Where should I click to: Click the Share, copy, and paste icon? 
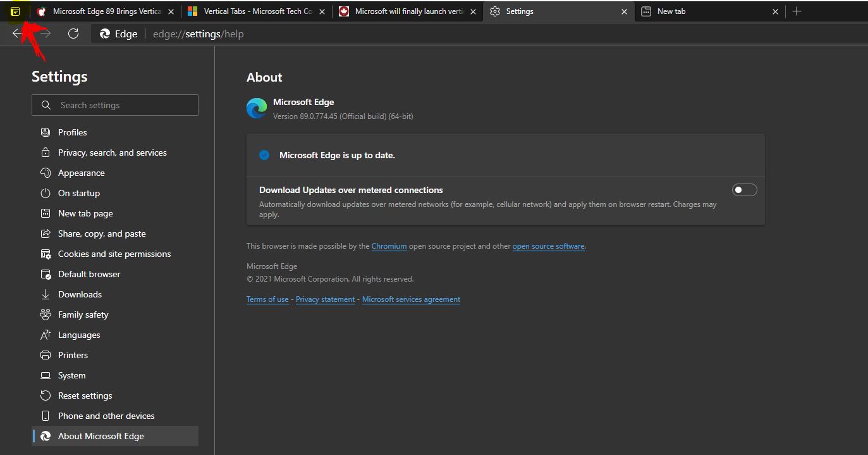pos(46,234)
